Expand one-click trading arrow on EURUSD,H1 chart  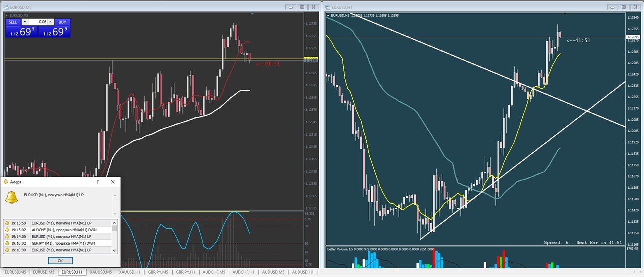328,15
